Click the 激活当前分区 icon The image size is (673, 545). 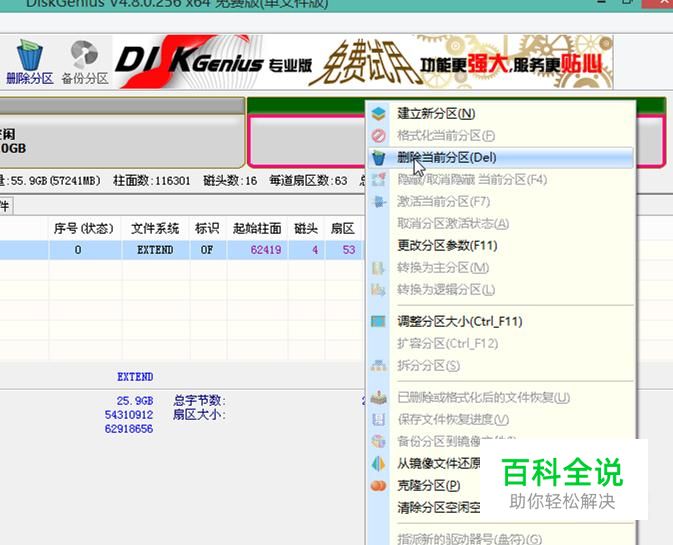tap(379, 201)
